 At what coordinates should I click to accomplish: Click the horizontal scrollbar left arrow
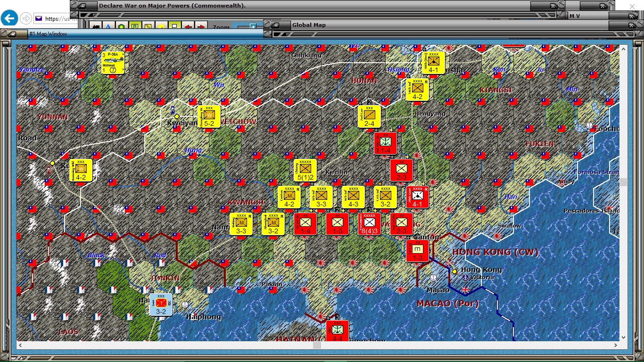tap(20, 346)
